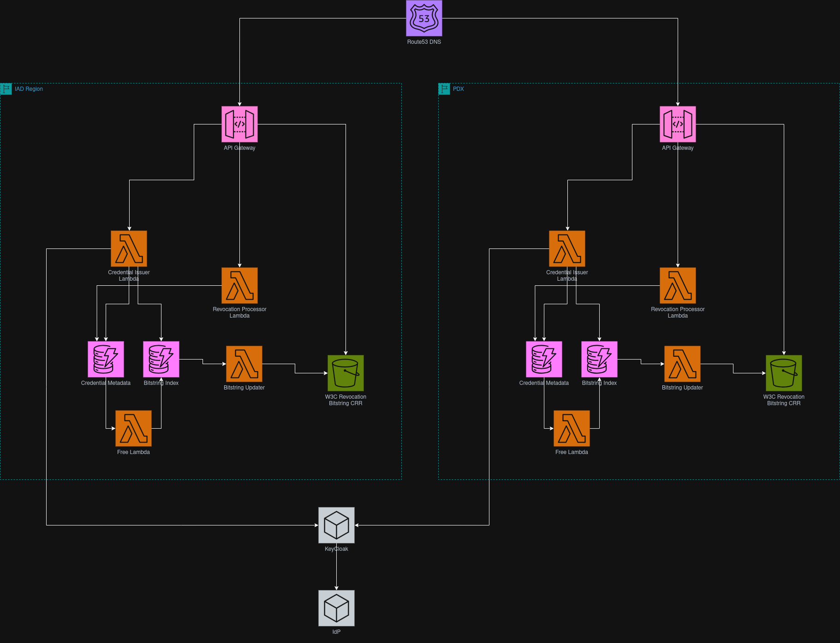Select the PDX W3C Revocation Bitstring bucket
This screenshot has height=643, width=840.
[784, 373]
